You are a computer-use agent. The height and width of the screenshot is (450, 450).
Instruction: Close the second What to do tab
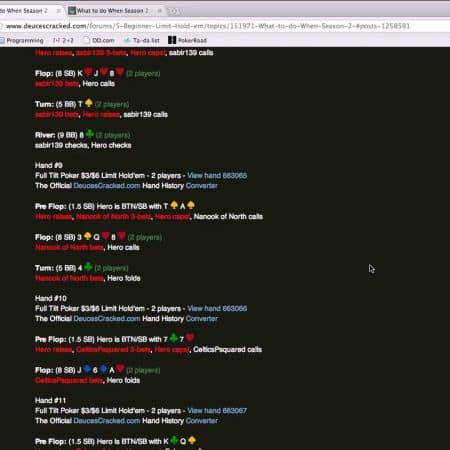(x=160, y=11)
